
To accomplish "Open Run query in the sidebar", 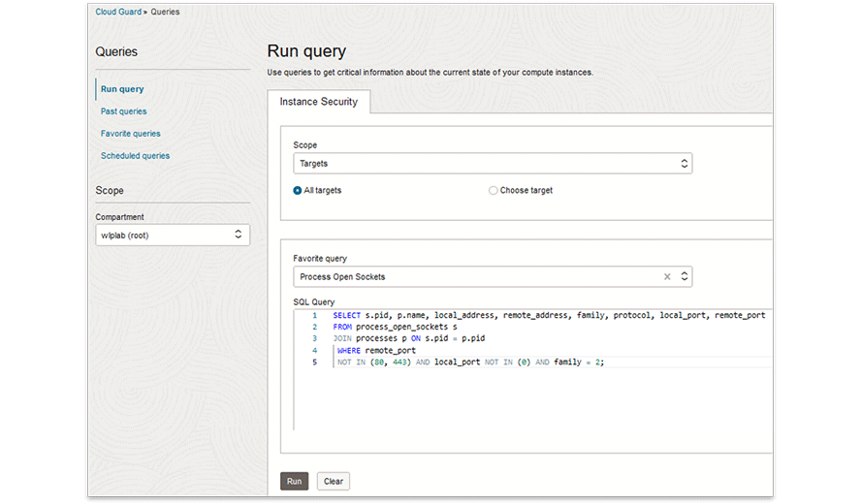I will [122, 89].
